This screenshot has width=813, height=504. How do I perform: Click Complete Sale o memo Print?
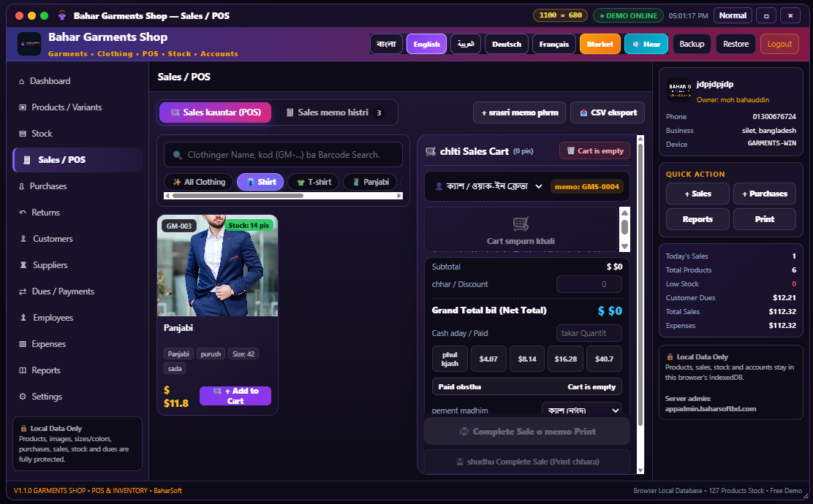click(x=527, y=432)
